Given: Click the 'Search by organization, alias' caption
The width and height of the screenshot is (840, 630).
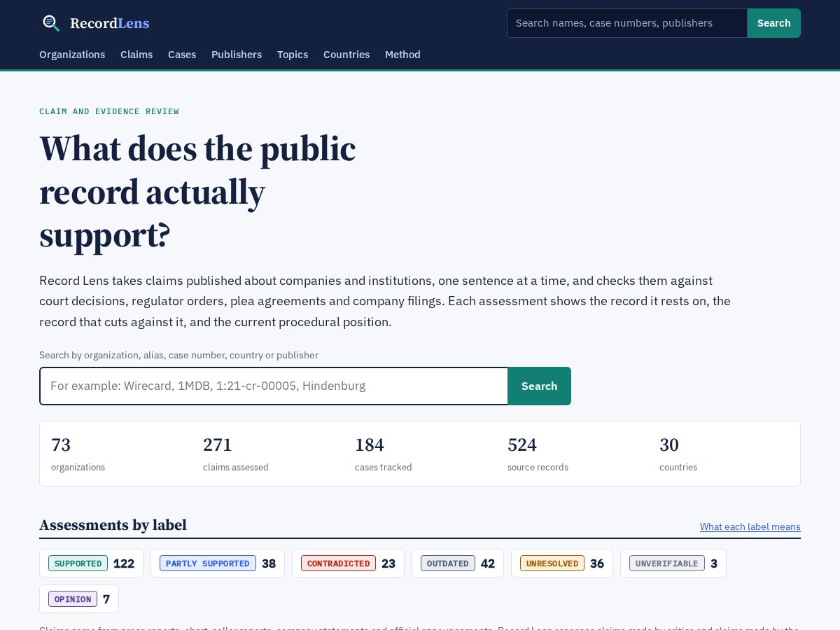Looking at the screenshot, I should 178,355.
